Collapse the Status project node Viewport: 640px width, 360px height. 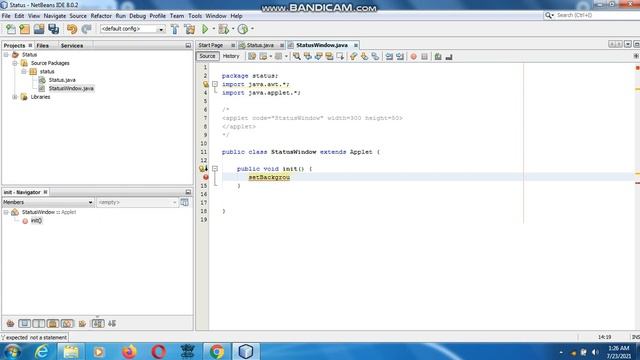click(x=6, y=55)
